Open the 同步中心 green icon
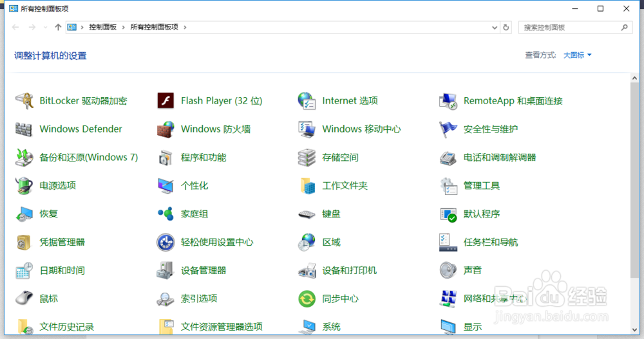Image resolution: width=644 pixels, height=339 pixels. point(307,298)
